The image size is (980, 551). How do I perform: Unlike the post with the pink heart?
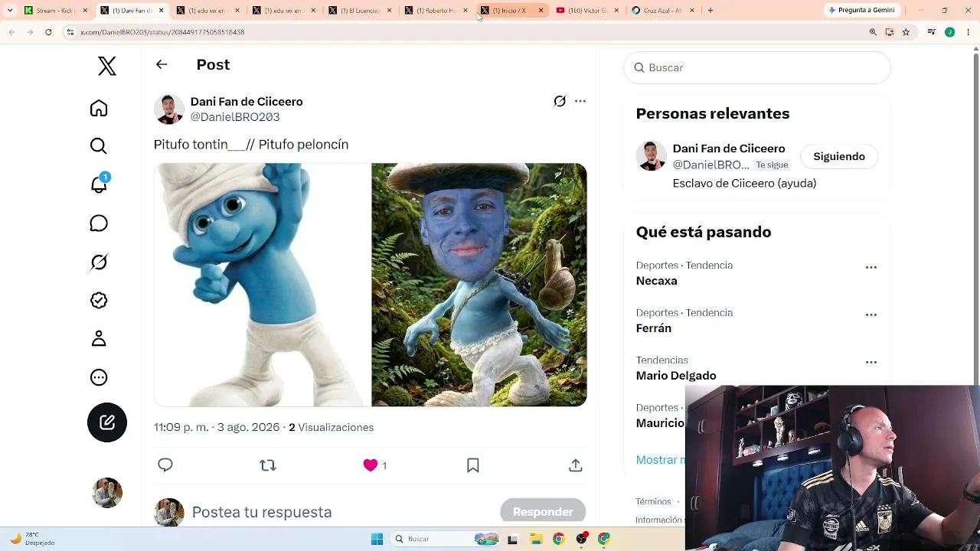coord(371,465)
